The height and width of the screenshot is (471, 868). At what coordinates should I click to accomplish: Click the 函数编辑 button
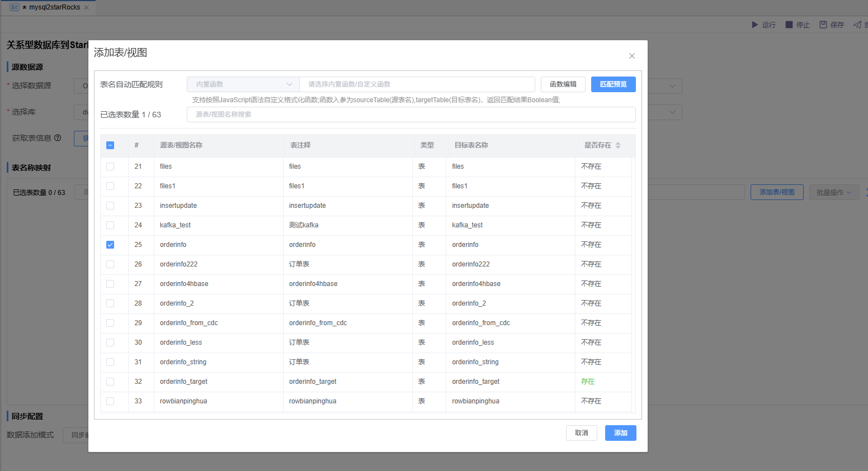tap(563, 84)
